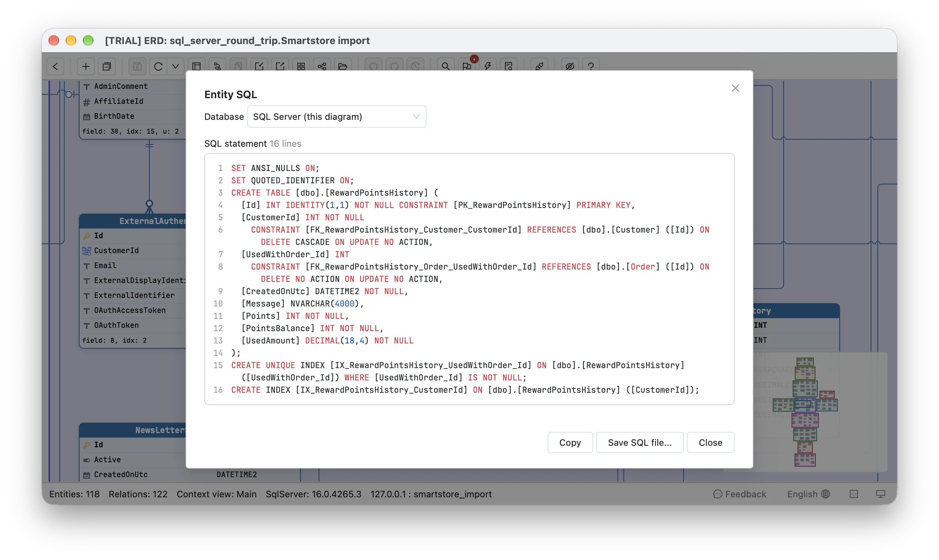Click the export arrow-out-of-box icon
This screenshot has height=560, width=939.
pyautogui.click(x=280, y=66)
